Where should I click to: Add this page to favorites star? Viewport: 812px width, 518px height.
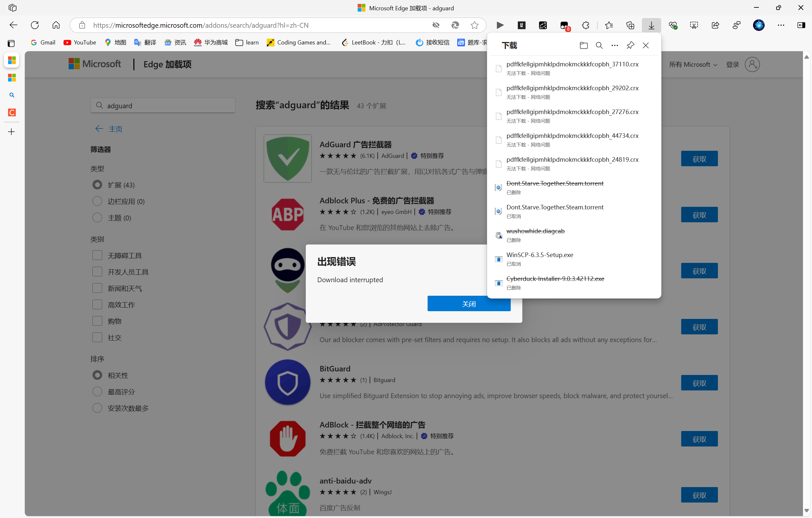coord(474,25)
